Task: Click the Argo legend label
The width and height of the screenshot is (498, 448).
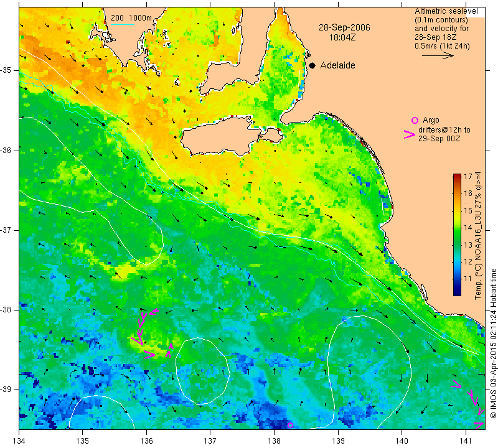Action: click(431, 120)
